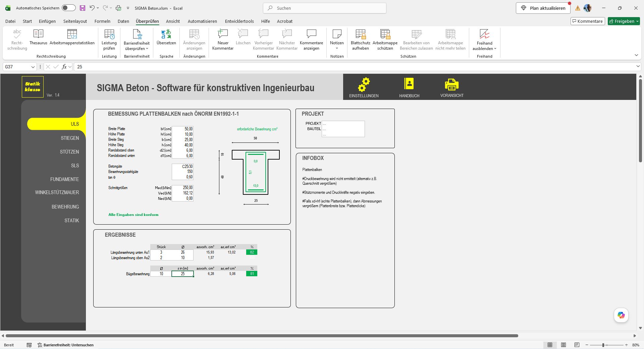Image resolution: width=644 pixels, height=349 pixels.
Task: Open Customize Quick Access Toolbar dropdown
Action: coord(128,8)
